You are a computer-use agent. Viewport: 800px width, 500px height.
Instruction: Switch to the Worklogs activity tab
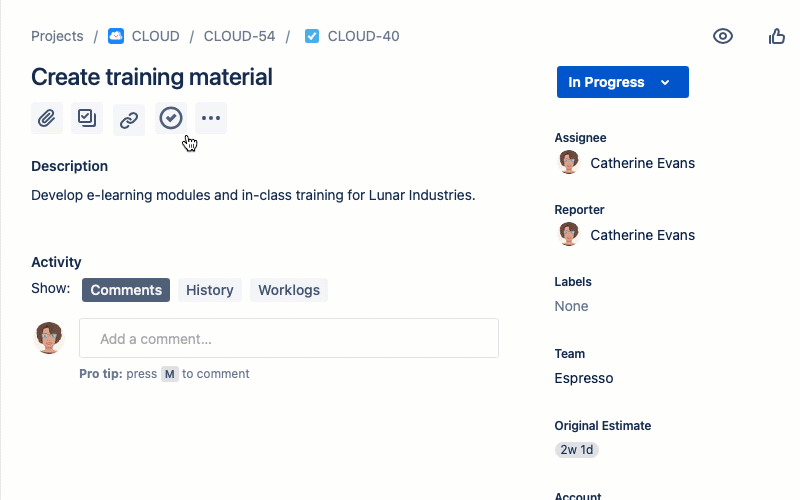(x=289, y=290)
